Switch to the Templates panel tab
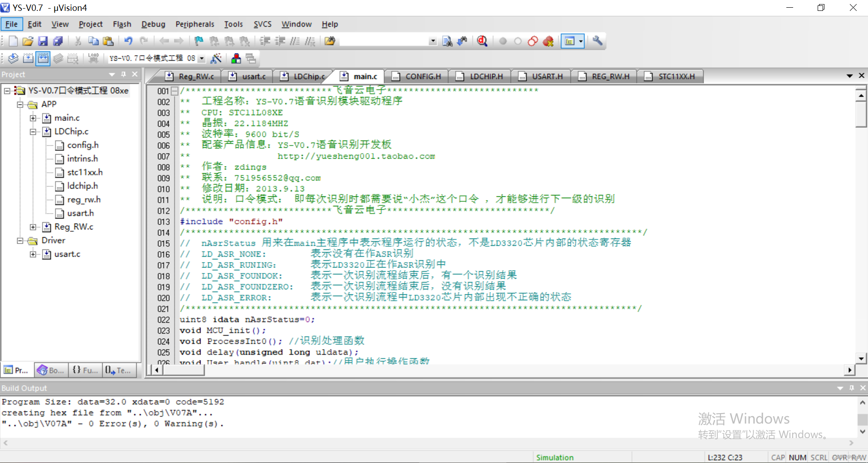Image resolution: width=868 pixels, height=463 pixels. pos(119,370)
